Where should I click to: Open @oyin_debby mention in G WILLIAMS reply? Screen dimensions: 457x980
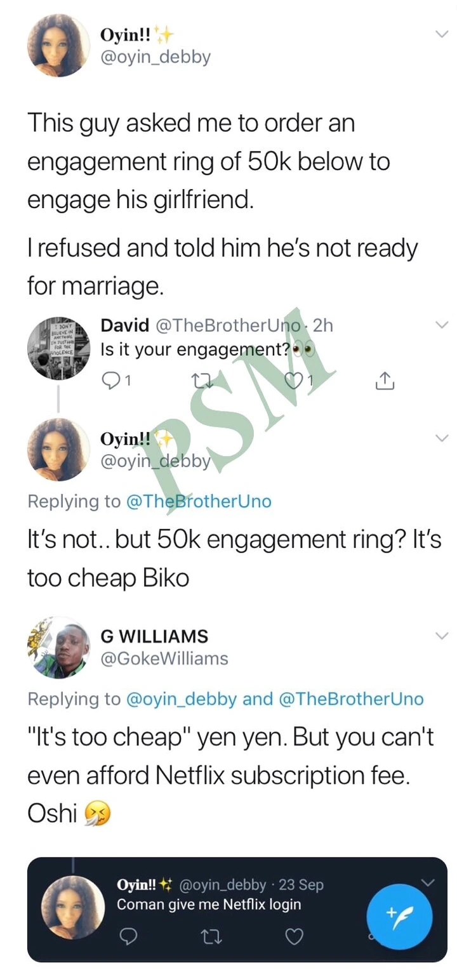[182, 699]
